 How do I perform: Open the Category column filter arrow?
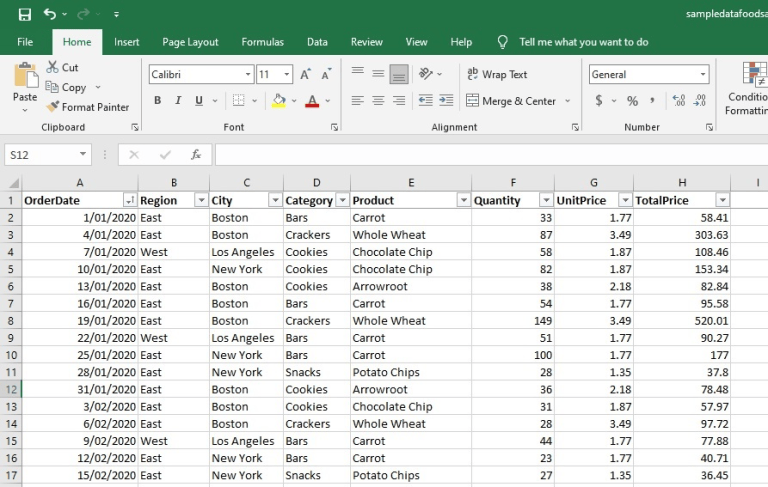342,200
